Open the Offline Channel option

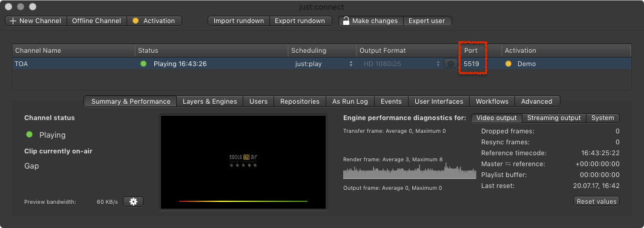point(96,21)
